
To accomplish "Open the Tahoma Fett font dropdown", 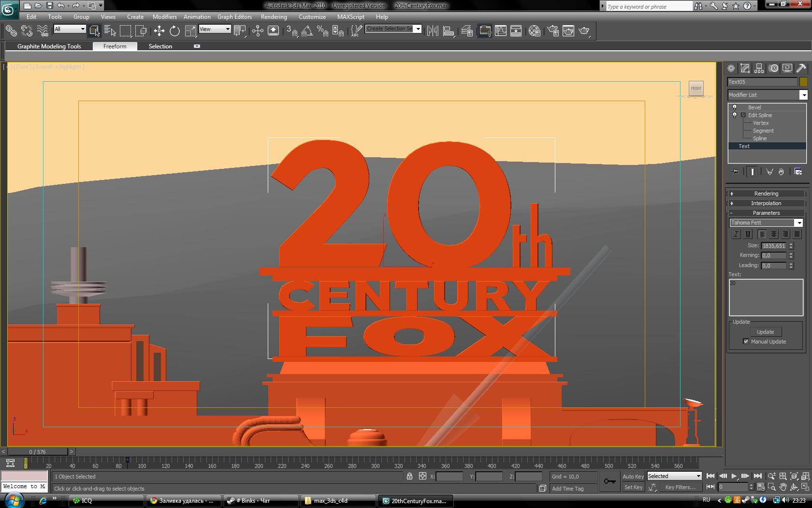I will pos(766,223).
